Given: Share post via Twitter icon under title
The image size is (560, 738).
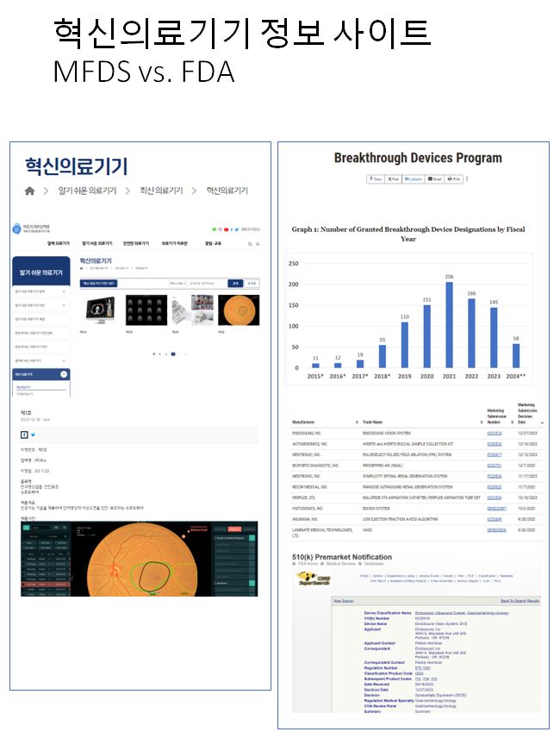Looking at the screenshot, I should click(x=33, y=435).
